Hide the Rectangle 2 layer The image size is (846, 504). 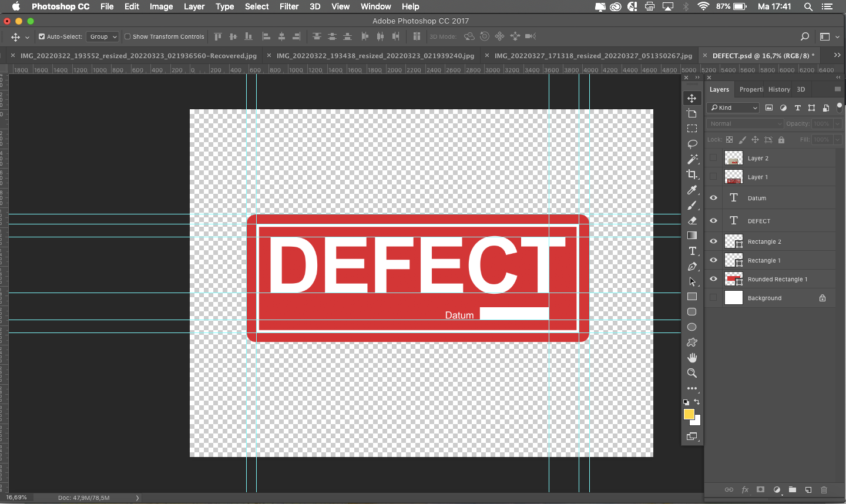point(713,241)
